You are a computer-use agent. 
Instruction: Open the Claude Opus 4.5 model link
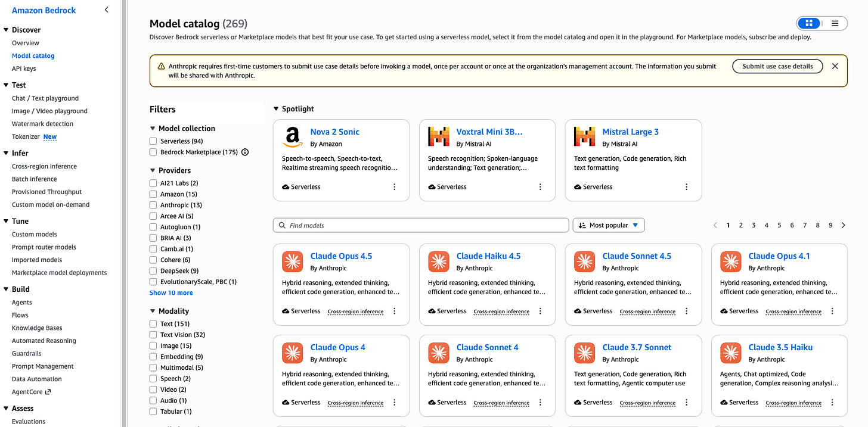(341, 256)
